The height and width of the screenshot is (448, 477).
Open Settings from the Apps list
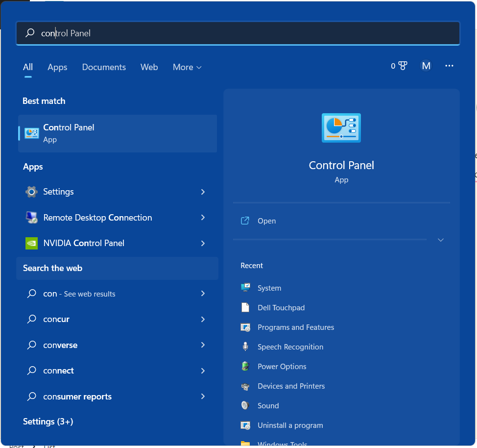pos(118,192)
